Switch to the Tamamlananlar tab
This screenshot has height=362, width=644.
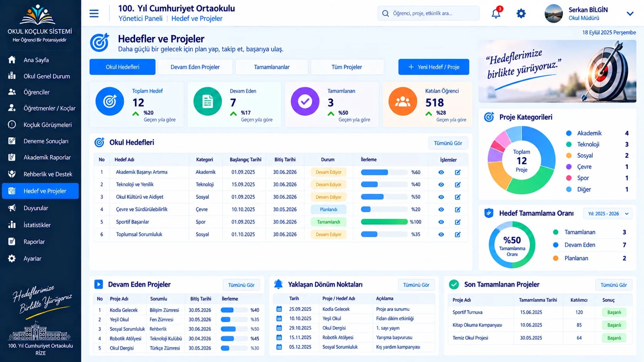[272, 67]
